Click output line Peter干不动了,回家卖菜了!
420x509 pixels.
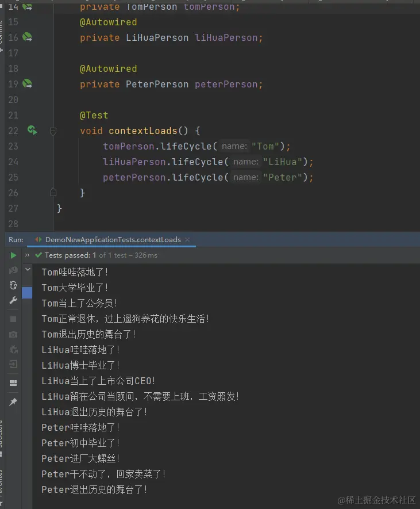click(x=103, y=474)
